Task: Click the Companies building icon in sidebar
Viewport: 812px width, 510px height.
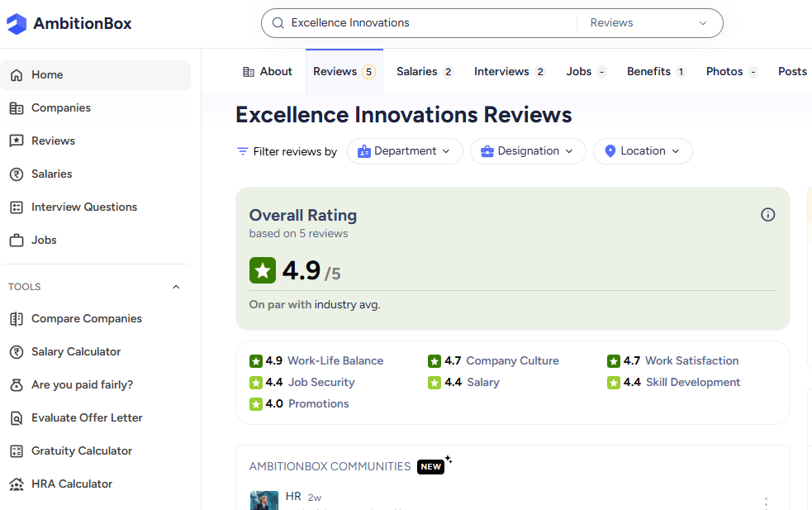Action: coord(17,108)
